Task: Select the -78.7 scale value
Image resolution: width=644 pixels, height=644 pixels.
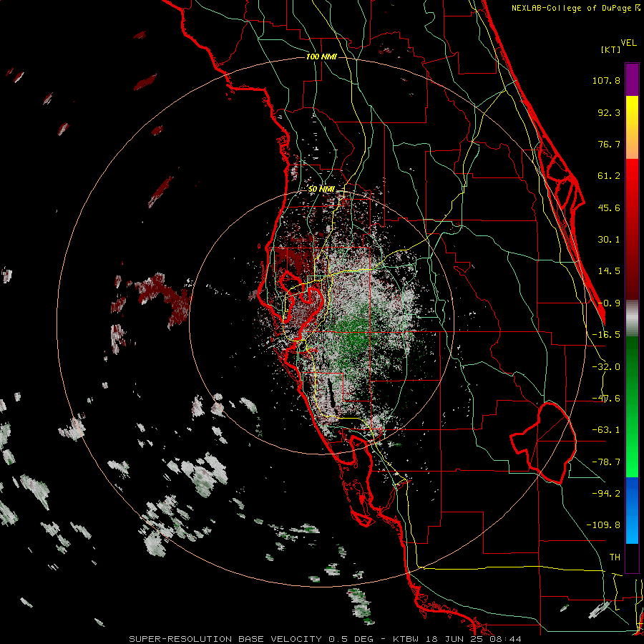Action: (x=606, y=462)
